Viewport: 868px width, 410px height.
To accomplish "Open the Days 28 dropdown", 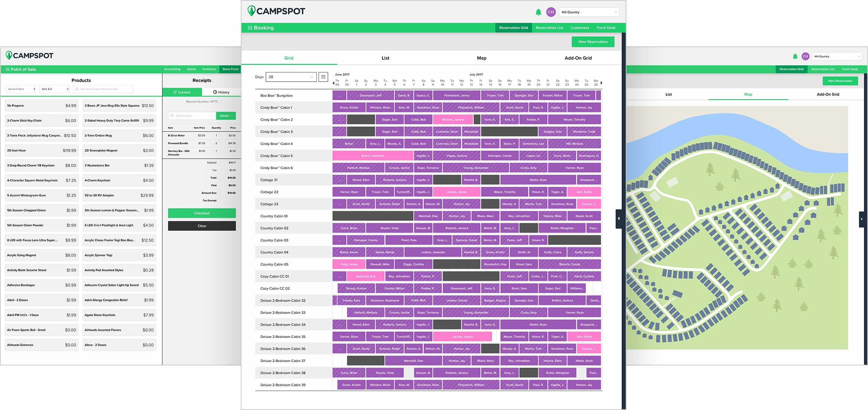I will [291, 77].
